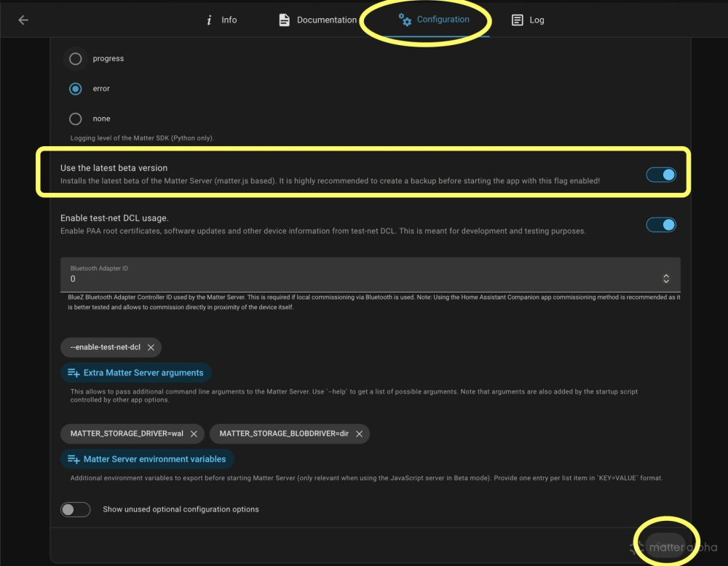Screen dimensions: 728x566
Task: Reselect the error logging radio button
Action: point(75,88)
